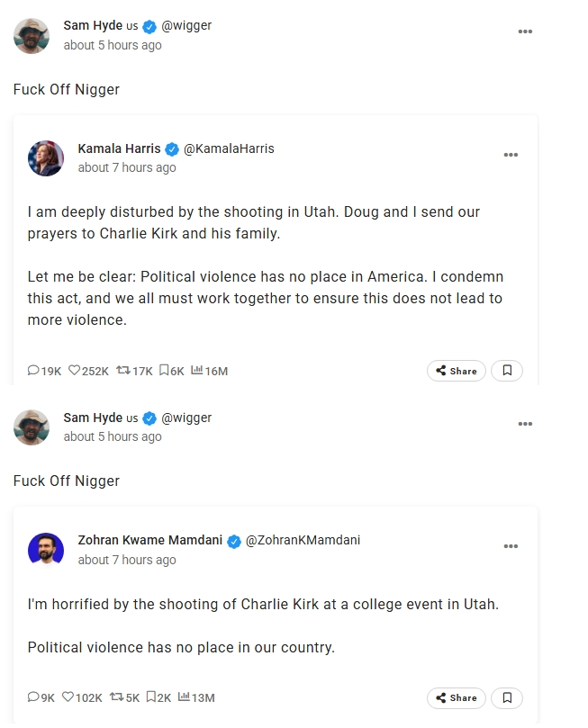Screen dimensions: 588x728
Task: Click the views chart icon showing 13M
Action: point(185,697)
